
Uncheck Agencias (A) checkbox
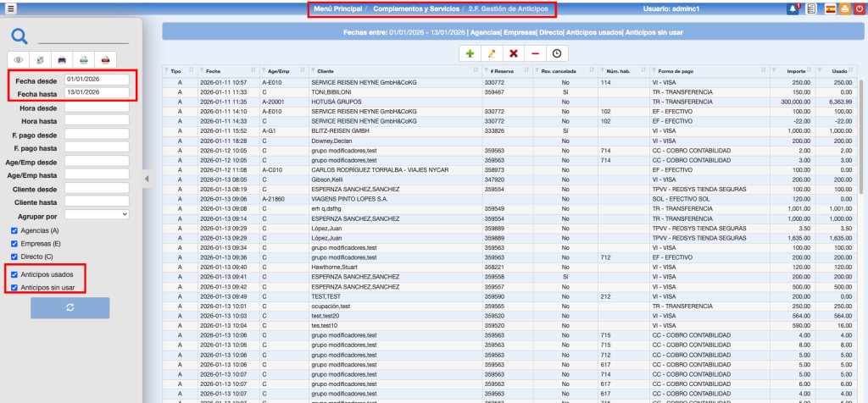14,230
